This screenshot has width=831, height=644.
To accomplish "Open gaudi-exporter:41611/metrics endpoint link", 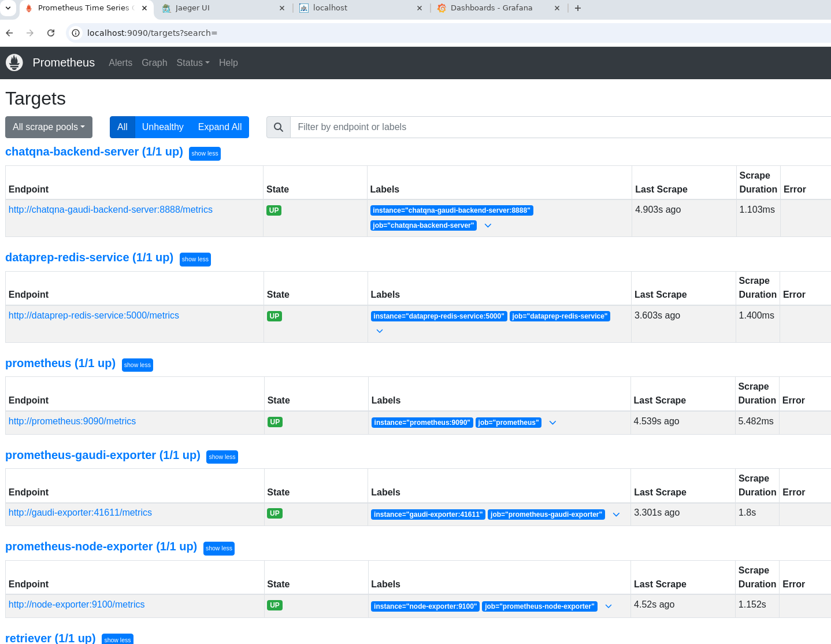I will [80, 513].
